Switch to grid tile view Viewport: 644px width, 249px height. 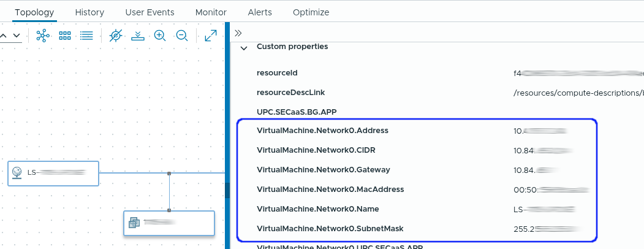(65, 36)
